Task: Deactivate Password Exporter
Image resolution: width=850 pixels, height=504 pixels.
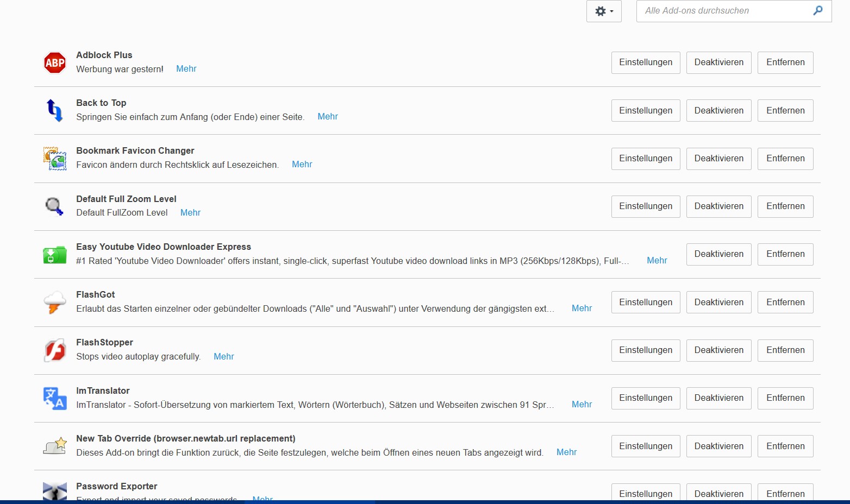Action: pyautogui.click(x=719, y=492)
